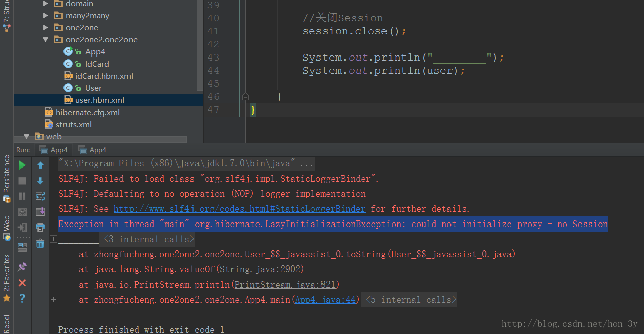Click the LazyInitializationException highlighted line
Screen dimensions: 644x334
[x=333, y=224]
